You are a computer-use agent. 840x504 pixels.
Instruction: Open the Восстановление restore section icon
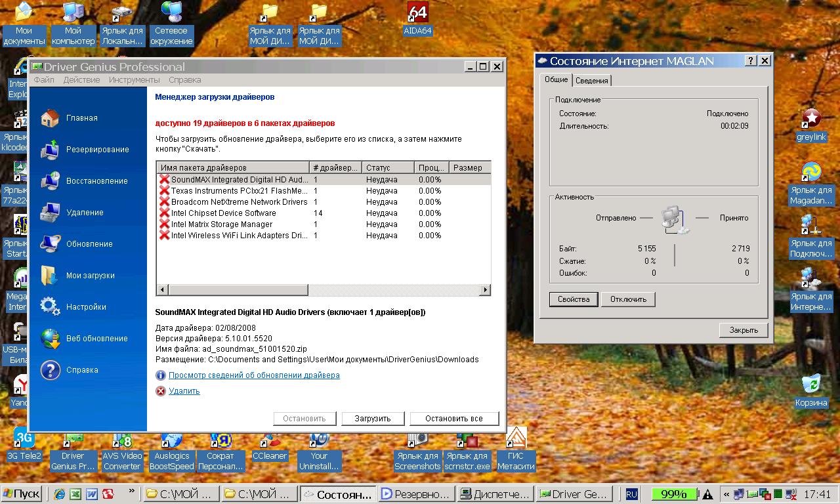coord(51,181)
